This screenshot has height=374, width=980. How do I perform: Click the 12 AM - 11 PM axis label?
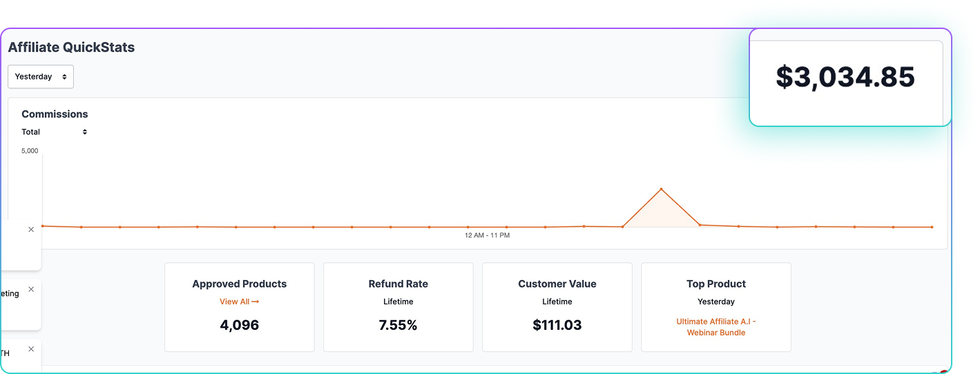pyautogui.click(x=487, y=235)
